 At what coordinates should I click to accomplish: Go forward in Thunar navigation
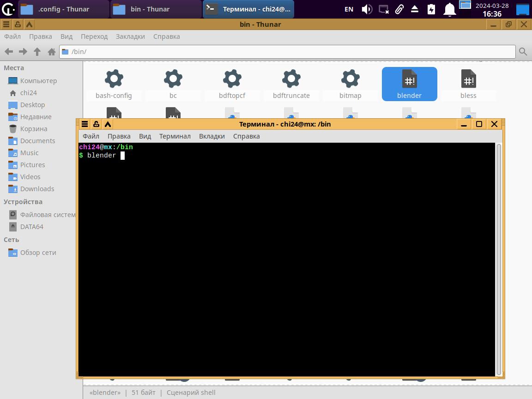tap(23, 52)
